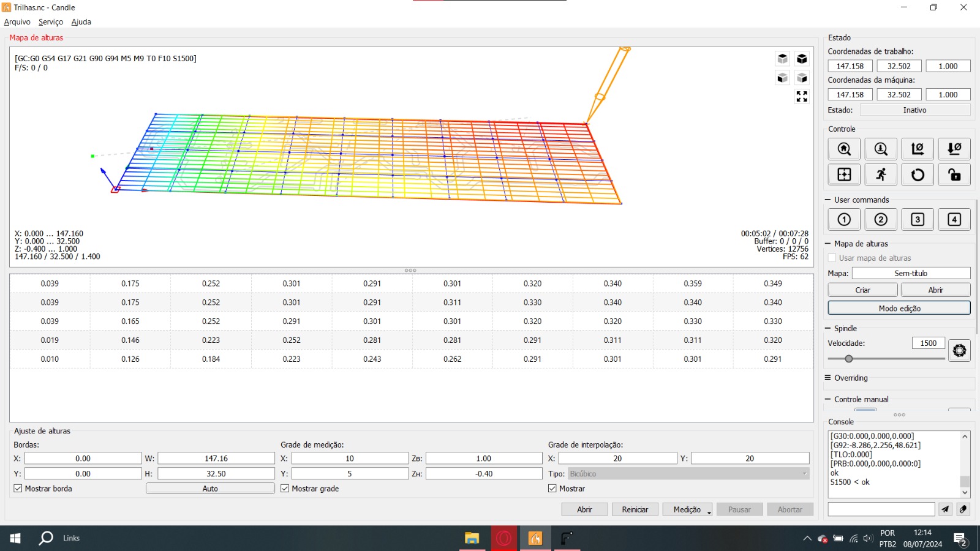980x551 pixels.
Task: Fit the 3D view with expand arrows
Action: click(802, 97)
